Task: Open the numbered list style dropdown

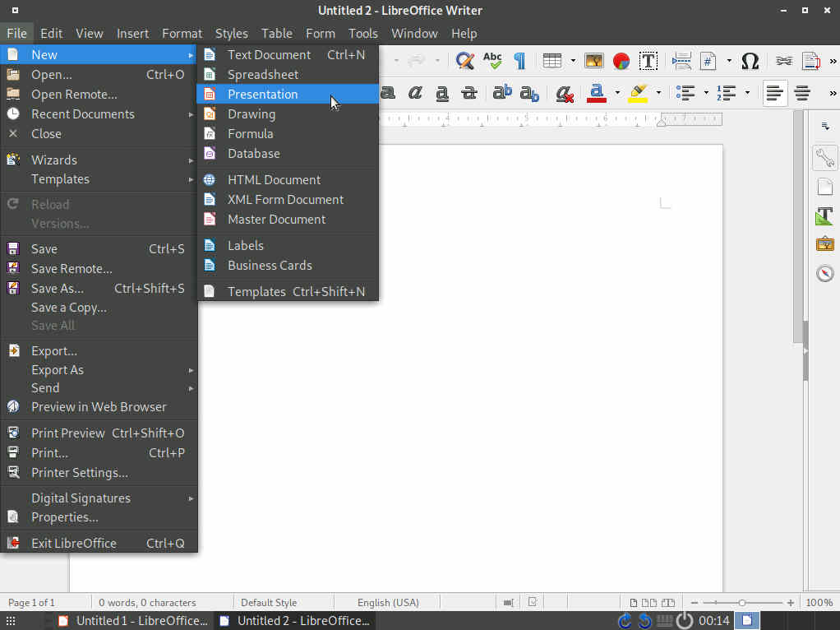Action: pyautogui.click(x=747, y=93)
